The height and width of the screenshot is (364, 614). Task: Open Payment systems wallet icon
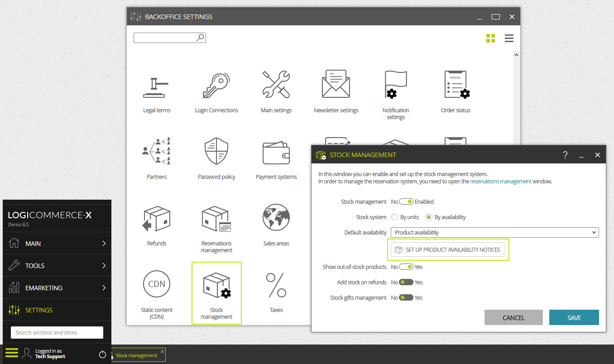coord(276,153)
